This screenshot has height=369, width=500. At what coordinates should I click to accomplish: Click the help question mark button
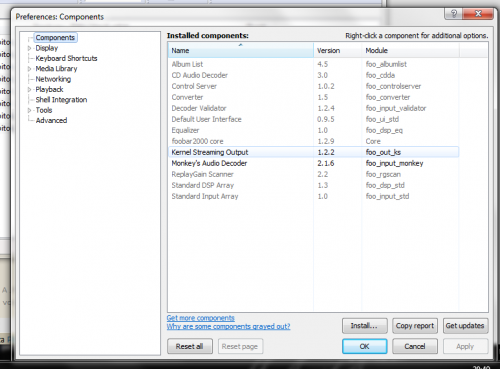(454, 14)
